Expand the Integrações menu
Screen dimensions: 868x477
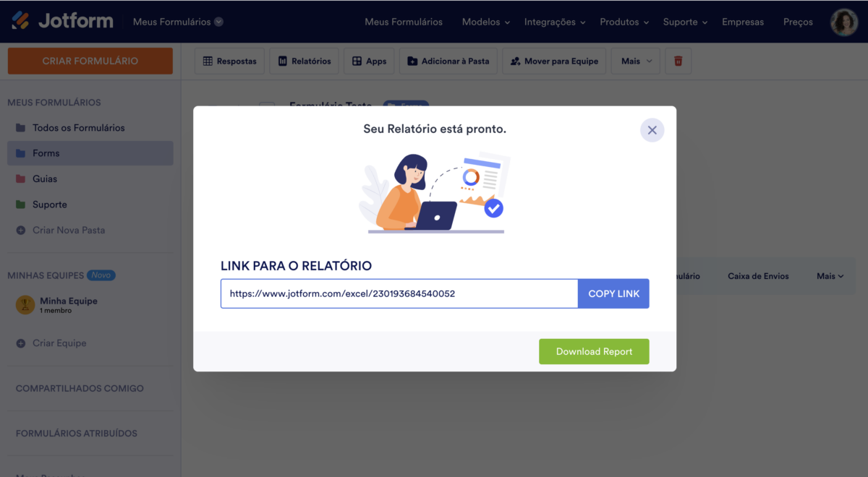tap(555, 22)
